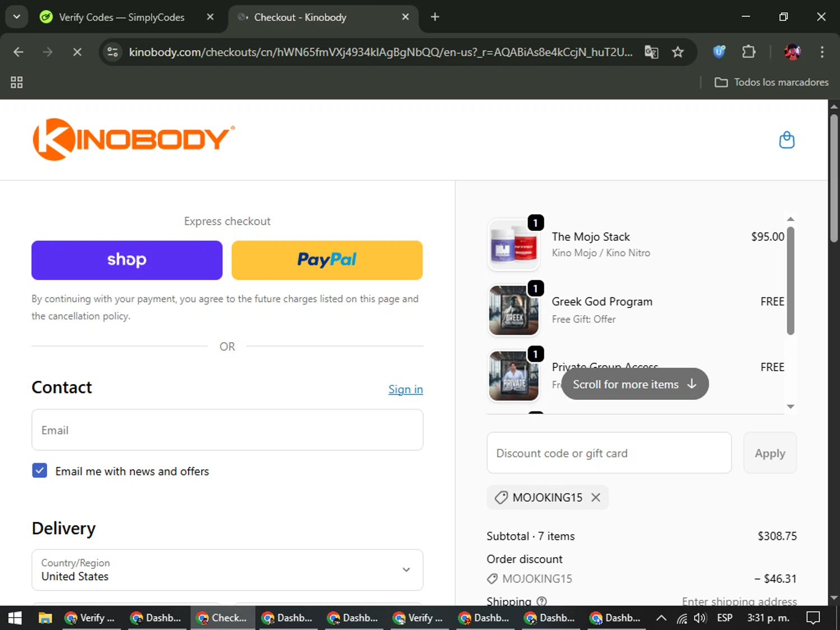Click the Private Group Access thumbnail

(514, 376)
